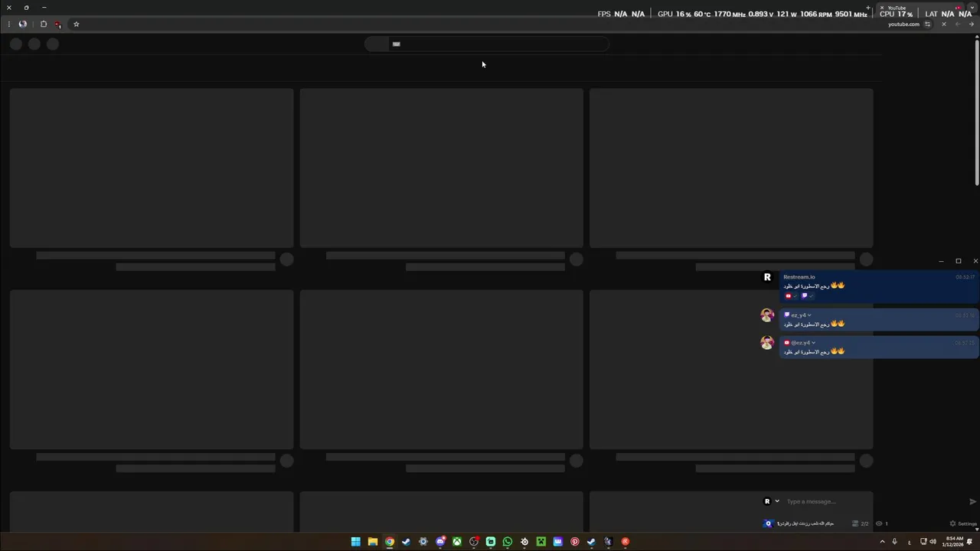Click the stream title icon at chat bottom-left
This screenshot has height=551, width=980.
pyautogui.click(x=769, y=523)
